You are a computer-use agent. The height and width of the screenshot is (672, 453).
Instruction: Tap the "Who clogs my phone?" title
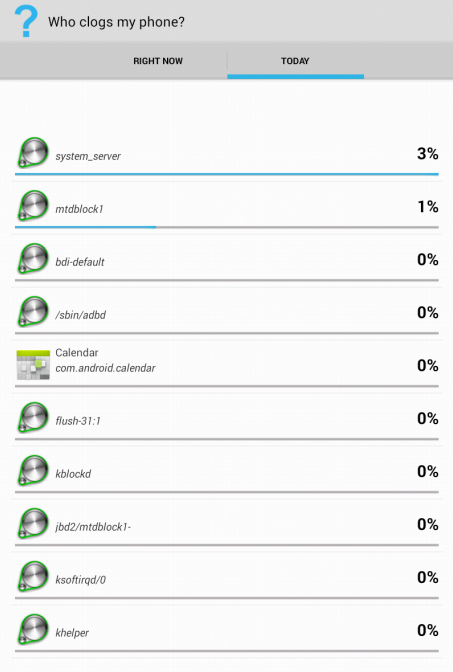(x=116, y=22)
